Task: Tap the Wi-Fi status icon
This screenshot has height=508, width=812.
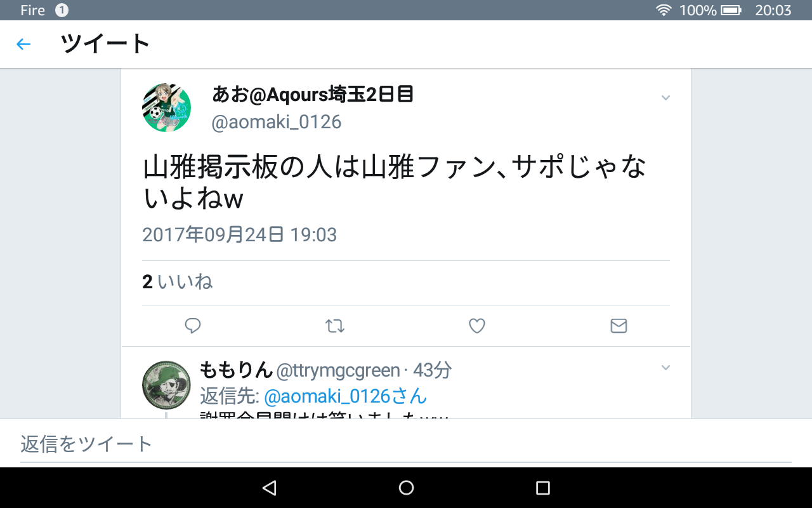Action: [664, 10]
